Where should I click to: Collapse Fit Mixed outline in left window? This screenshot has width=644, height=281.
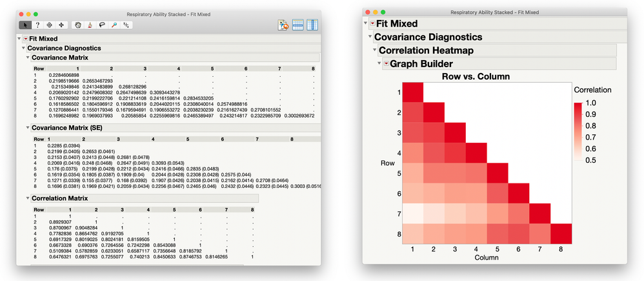point(19,39)
